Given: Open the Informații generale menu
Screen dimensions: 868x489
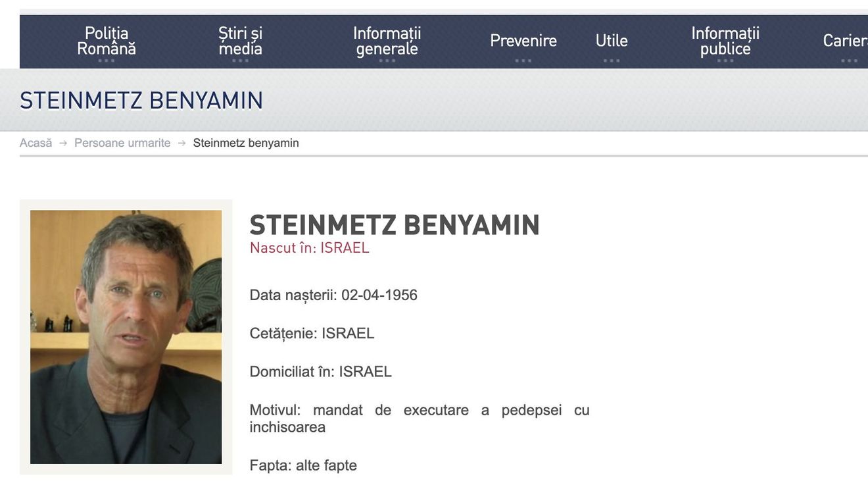Looking at the screenshot, I should pos(387,41).
